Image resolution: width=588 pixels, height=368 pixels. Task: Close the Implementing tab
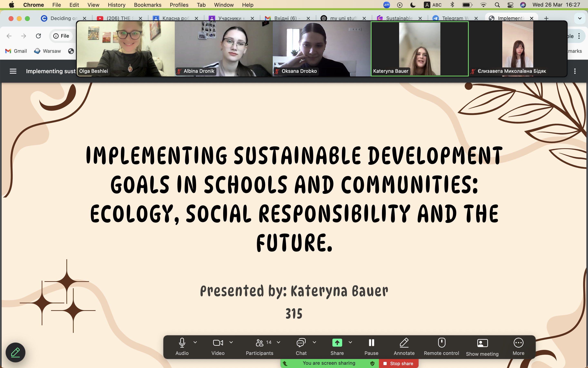coord(531,18)
